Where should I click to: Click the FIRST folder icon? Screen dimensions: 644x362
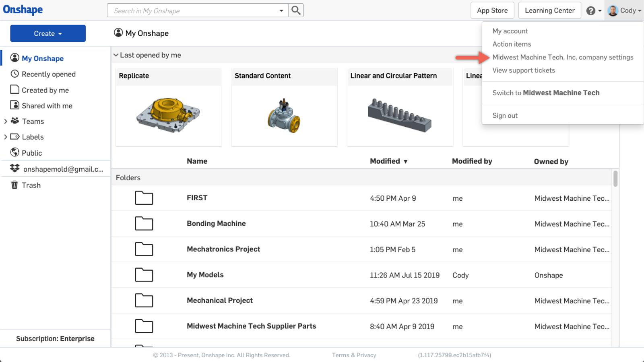144,198
